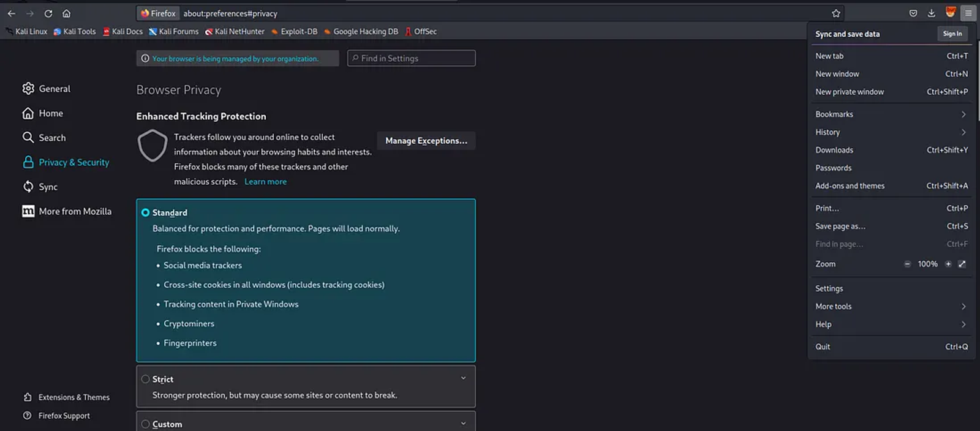Screen dimensions: 980x431
Task: Open Passwords from menu
Action: (x=891, y=168)
